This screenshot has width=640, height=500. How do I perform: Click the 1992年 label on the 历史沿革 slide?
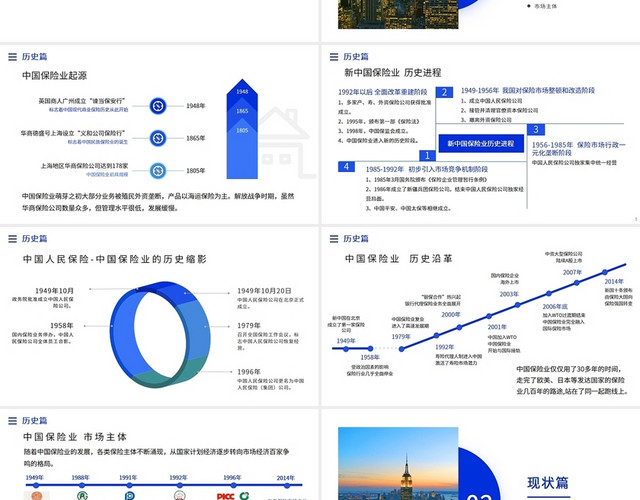pos(445,347)
